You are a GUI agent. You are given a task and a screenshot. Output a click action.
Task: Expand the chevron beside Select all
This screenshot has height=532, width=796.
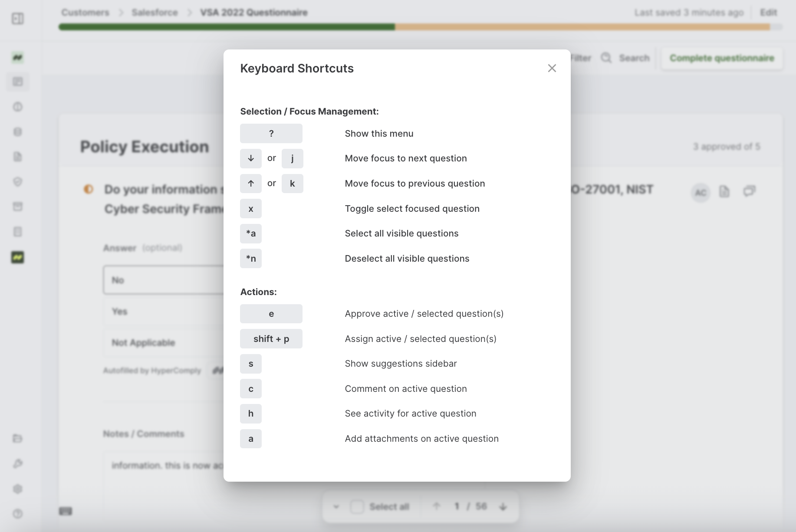click(336, 506)
